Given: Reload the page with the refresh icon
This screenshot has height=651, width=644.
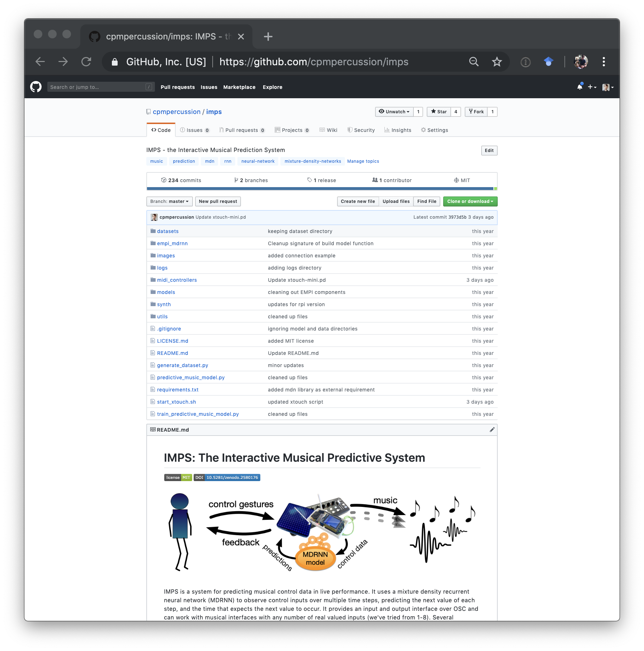Looking at the screenshot, I should (86, 62).
